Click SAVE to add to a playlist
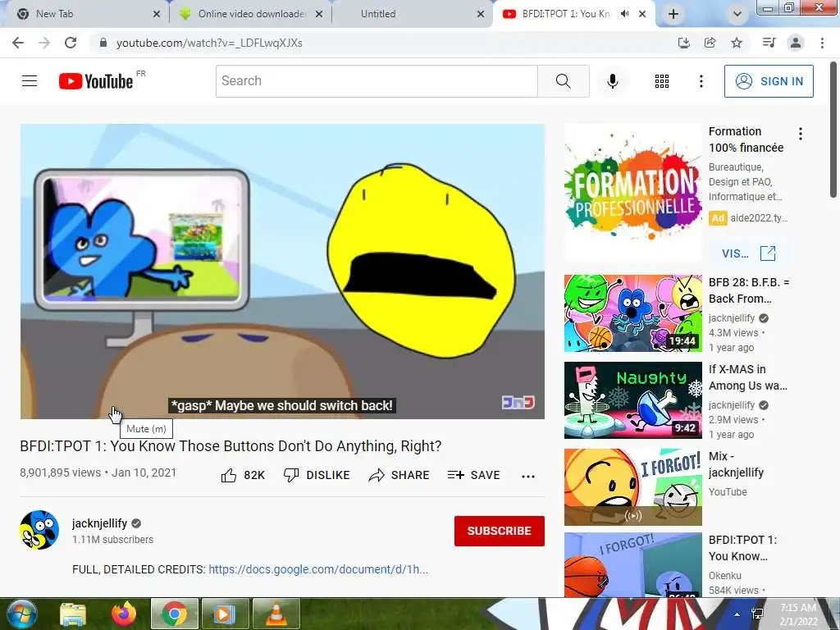This screenshot has height=630, width=840. tap(473, 475)
